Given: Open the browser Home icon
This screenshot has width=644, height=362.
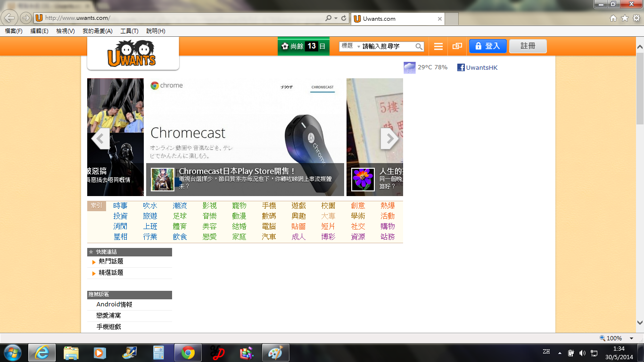Looking at the screenshot, I should (x=613, y=18).
